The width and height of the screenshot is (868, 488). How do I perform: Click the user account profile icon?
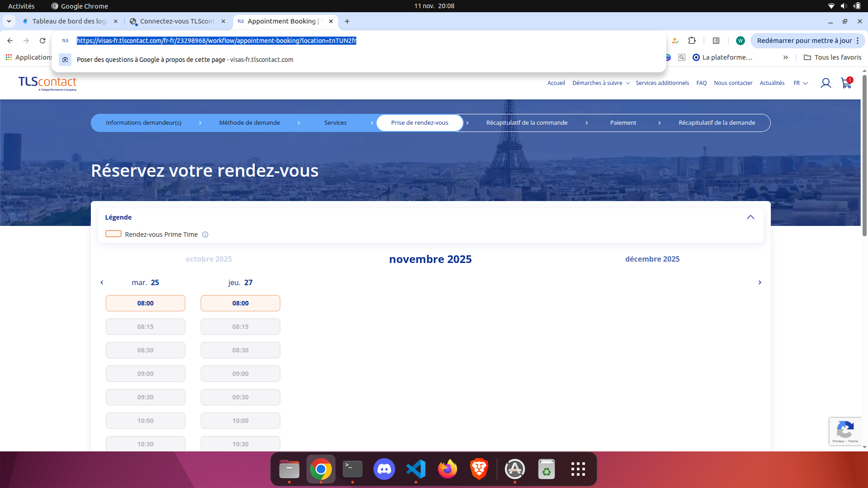click(x=826, y=83)
